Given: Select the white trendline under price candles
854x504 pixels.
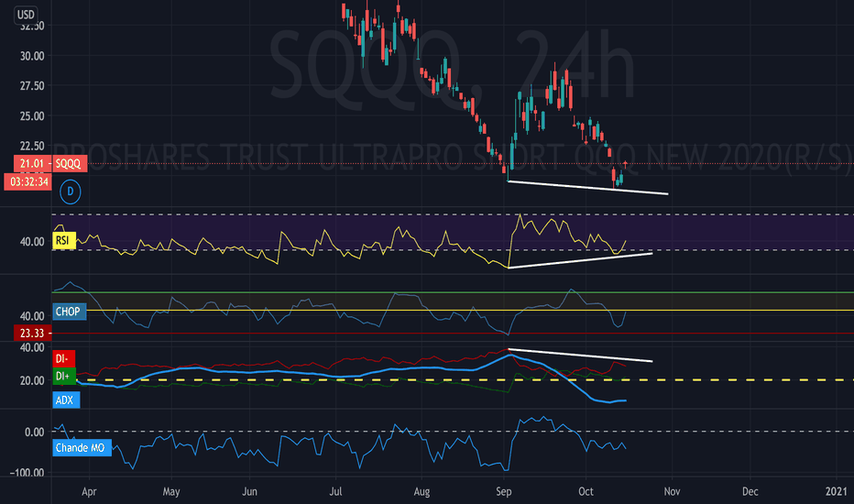Looking at the screenshot, I should (587, 188).
